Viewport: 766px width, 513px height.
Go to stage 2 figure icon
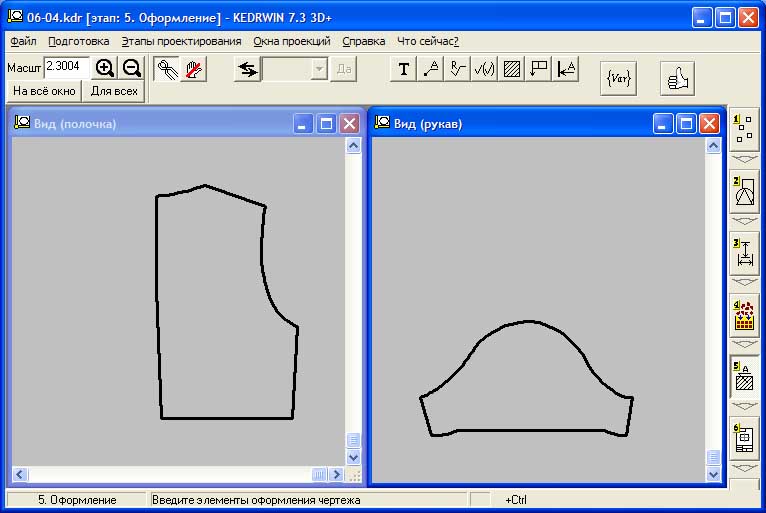pos(744,192)
